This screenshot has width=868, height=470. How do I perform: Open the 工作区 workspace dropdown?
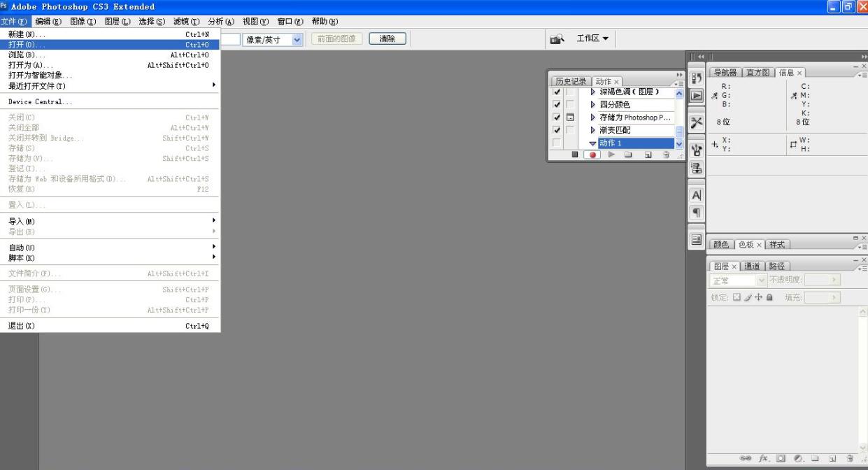[592, 39]
